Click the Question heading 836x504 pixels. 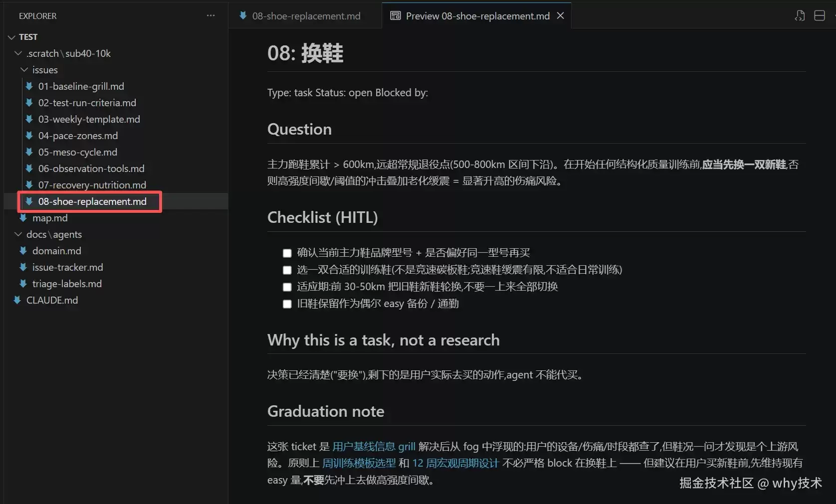299,129
